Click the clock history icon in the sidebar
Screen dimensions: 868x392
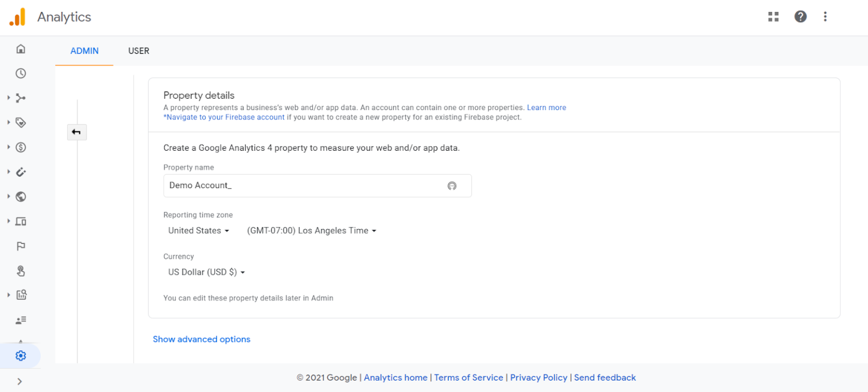(x=20, y=73)
